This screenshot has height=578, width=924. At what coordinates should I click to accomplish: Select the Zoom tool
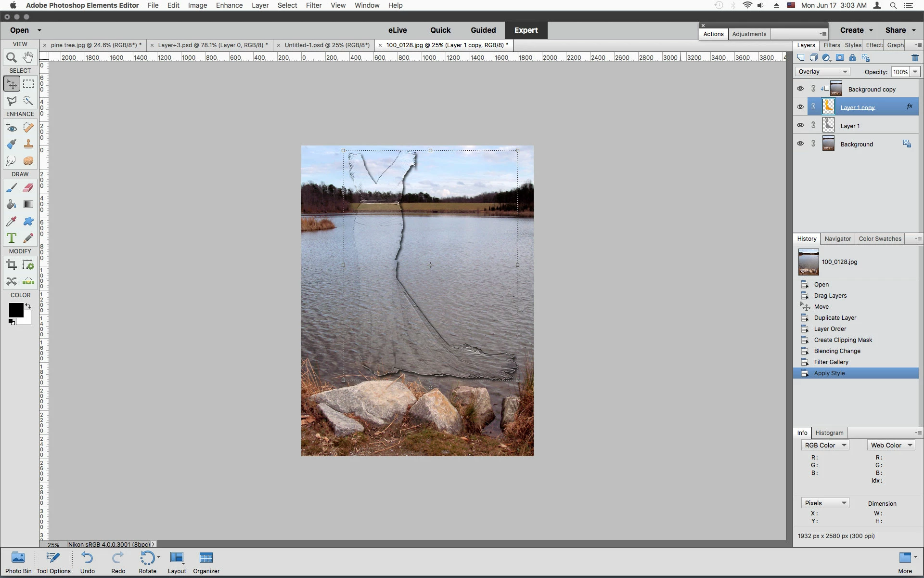[12, 57]
